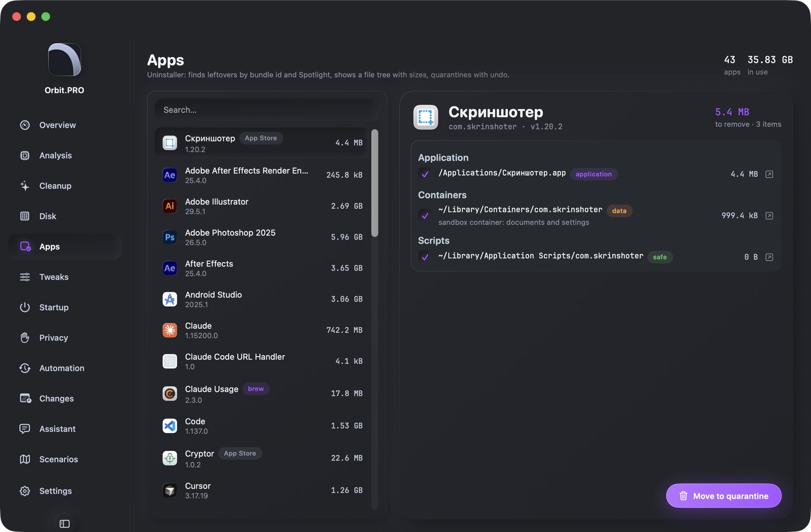Viewport: 811px width, 532px height.
Task: Select the Claude Usage row
Action: 263,394
